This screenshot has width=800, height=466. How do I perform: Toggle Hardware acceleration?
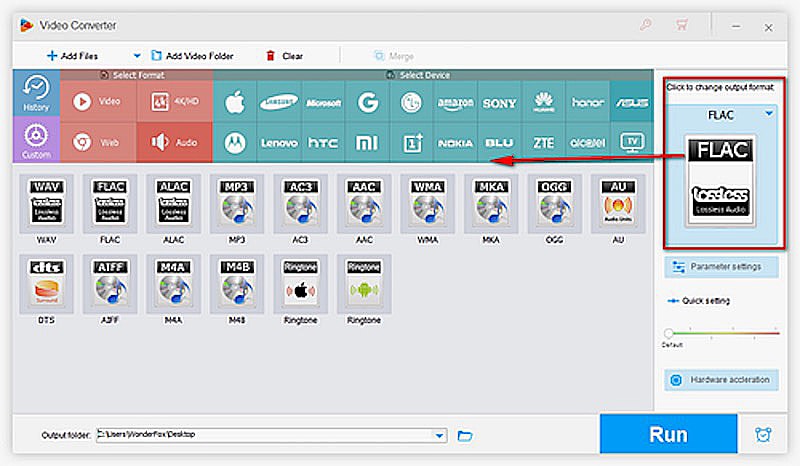tap(721, 380)
